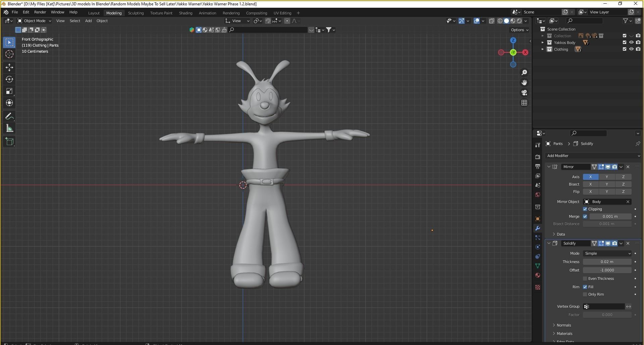The image size is (644, 345).
Task: Open the Object Data mesh tab
Action: click(538, 266)
